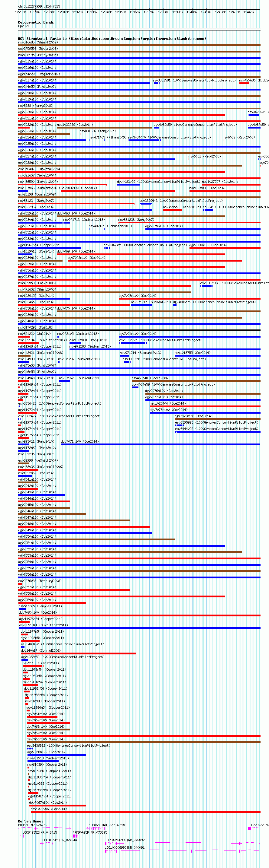Select the esv2759593 (Redon2006) label
Viewport: 269px width, 868px height.
pos(38,49)
